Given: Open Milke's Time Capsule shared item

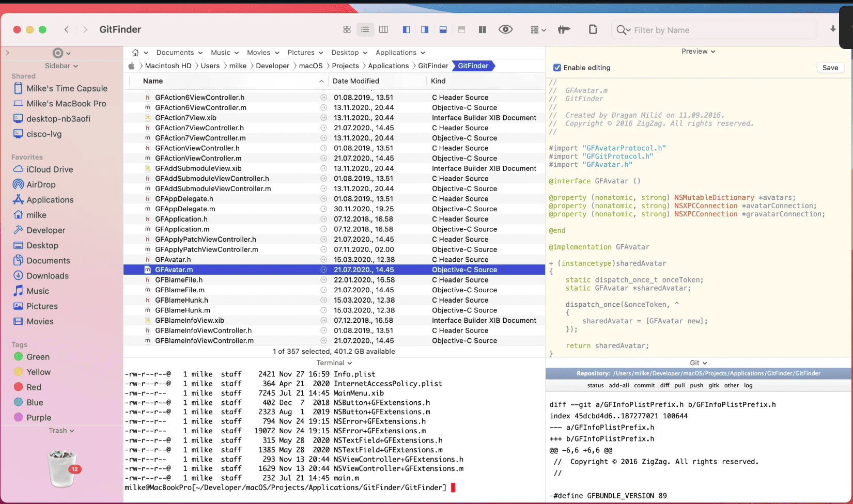Looking at the screenshot, I should pyautogui.click(x=60, y=88).
